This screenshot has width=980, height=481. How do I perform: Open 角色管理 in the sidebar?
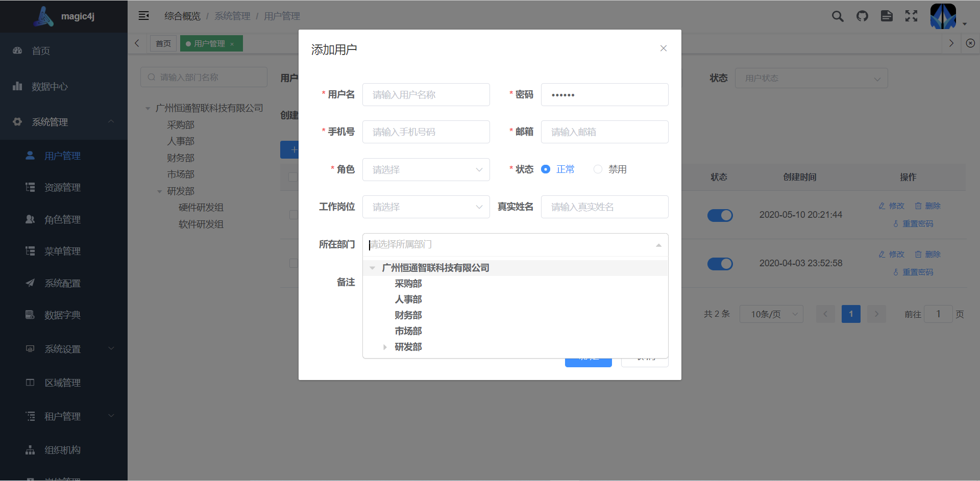point(64,219)
